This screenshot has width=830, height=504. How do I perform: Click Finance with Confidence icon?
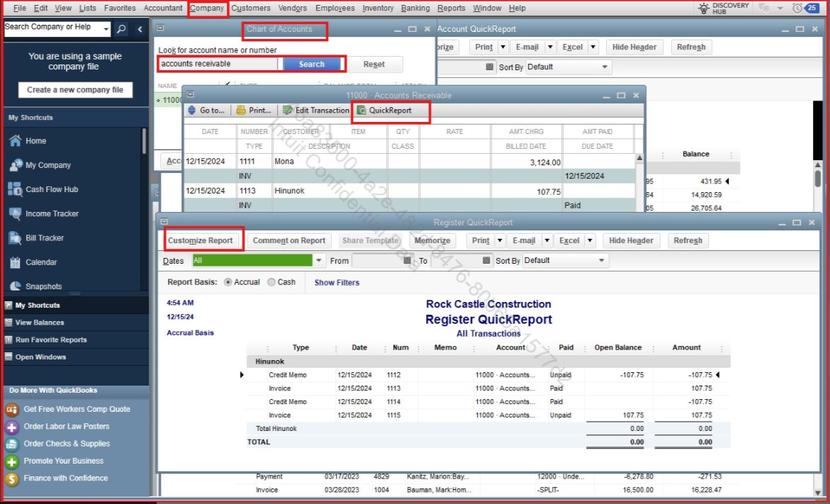(x=11, y=478)
